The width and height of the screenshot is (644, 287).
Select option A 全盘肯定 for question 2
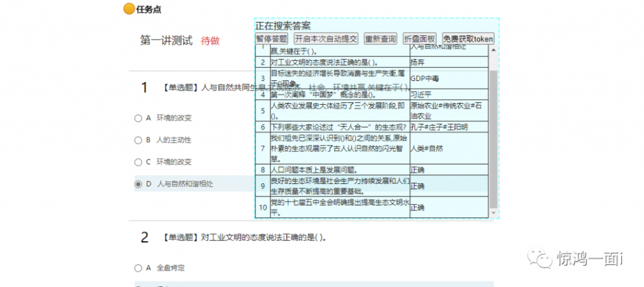(138, 268)
